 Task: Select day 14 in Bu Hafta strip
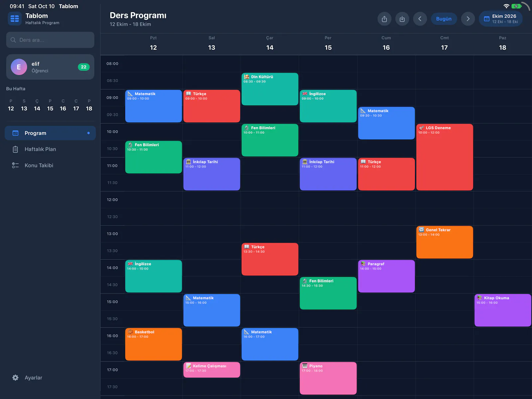tap(37, 105)
